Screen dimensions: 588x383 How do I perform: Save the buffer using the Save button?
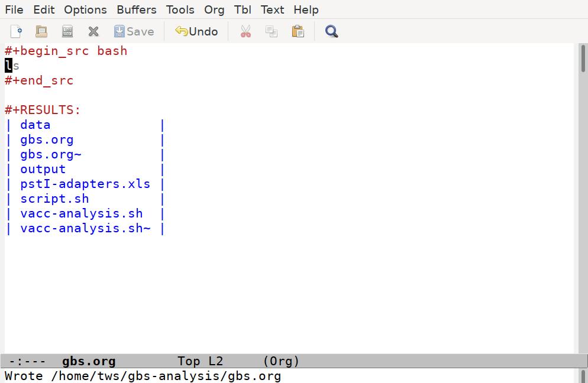134,31
